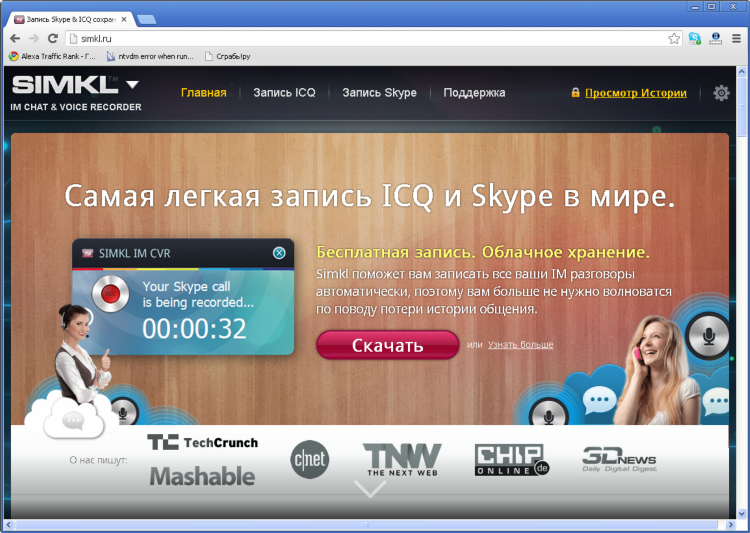Click the SIMKL logo
Image resolution: width=750 pixels, height=533 pixels.
65,85
